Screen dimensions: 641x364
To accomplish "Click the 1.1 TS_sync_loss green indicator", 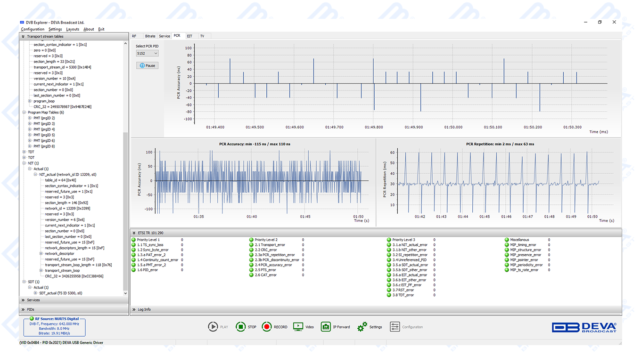I will click(134, 245).
